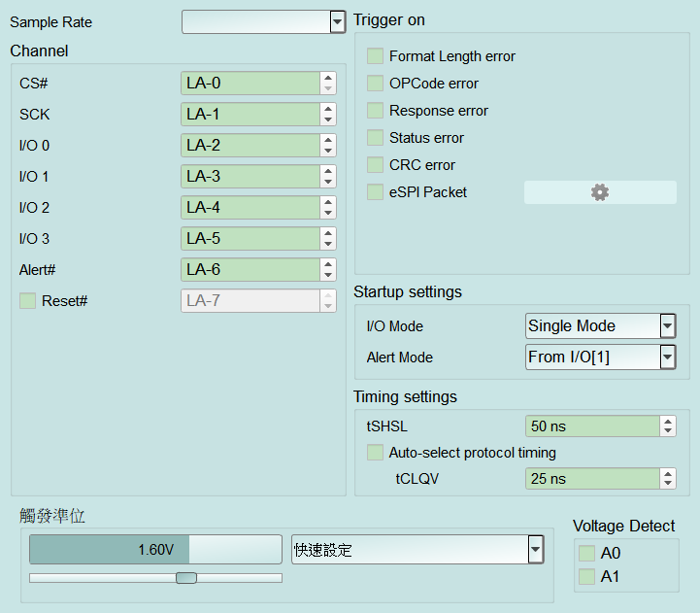
Task: Open the Sample Rate dropdown
Action: (263, 22)
